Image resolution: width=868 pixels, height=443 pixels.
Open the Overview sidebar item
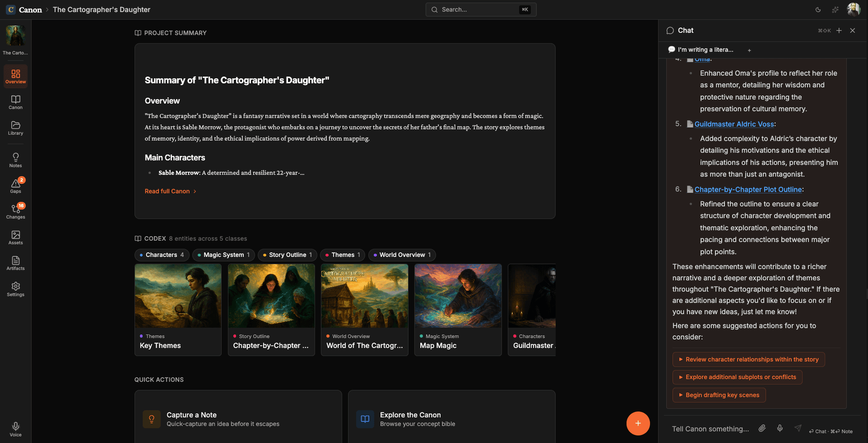pos(15,76)
